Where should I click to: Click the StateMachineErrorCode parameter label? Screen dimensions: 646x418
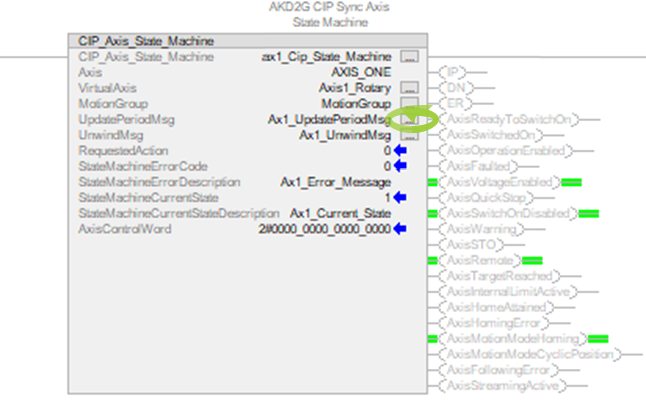[x=143, y=166]
